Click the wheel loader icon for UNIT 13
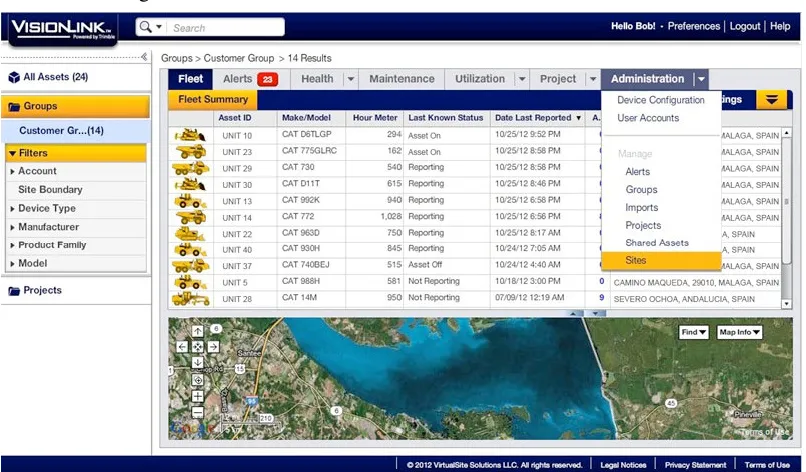 (x=190, y=201)
